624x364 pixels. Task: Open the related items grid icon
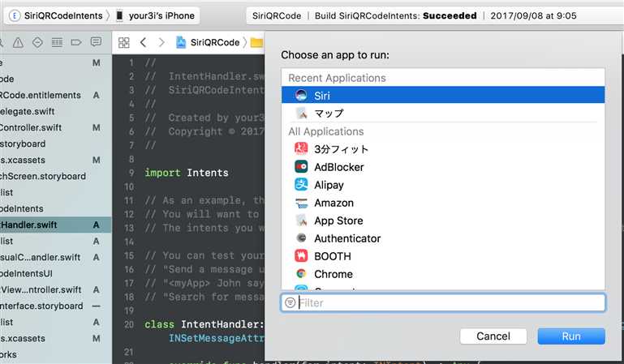(x=124, y=42)
